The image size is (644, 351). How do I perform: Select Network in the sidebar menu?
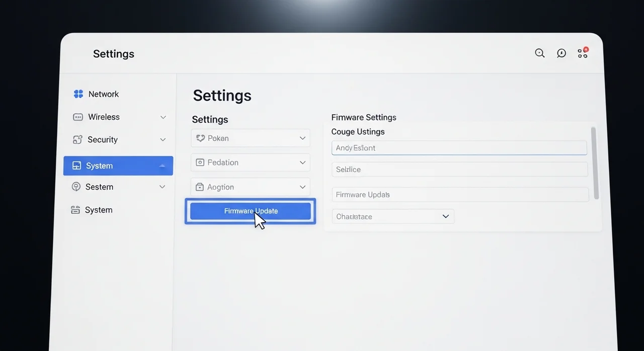(x=103, y=94)
